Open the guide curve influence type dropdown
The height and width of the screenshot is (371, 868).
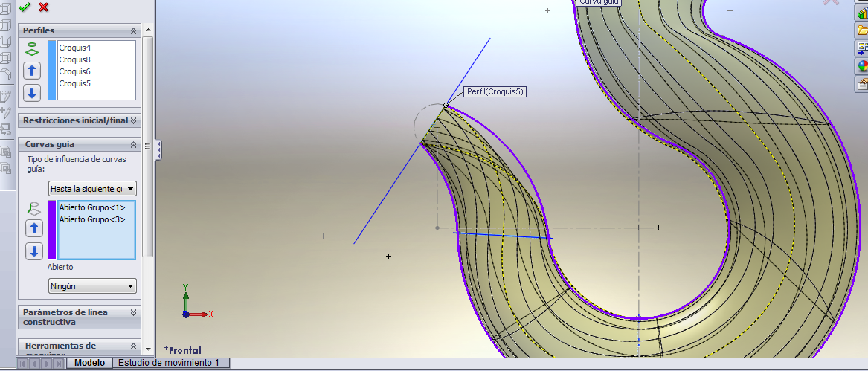click(x=92, y=189)
